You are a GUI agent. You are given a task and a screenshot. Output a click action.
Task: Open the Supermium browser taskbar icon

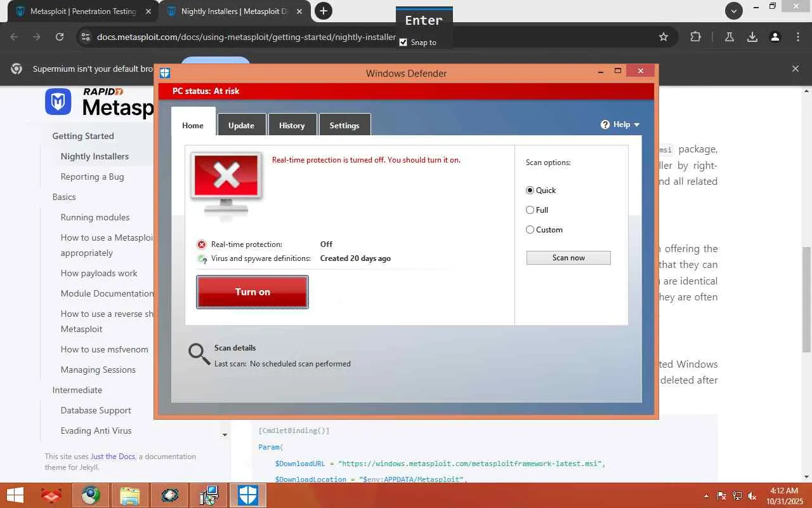(91, 495)
